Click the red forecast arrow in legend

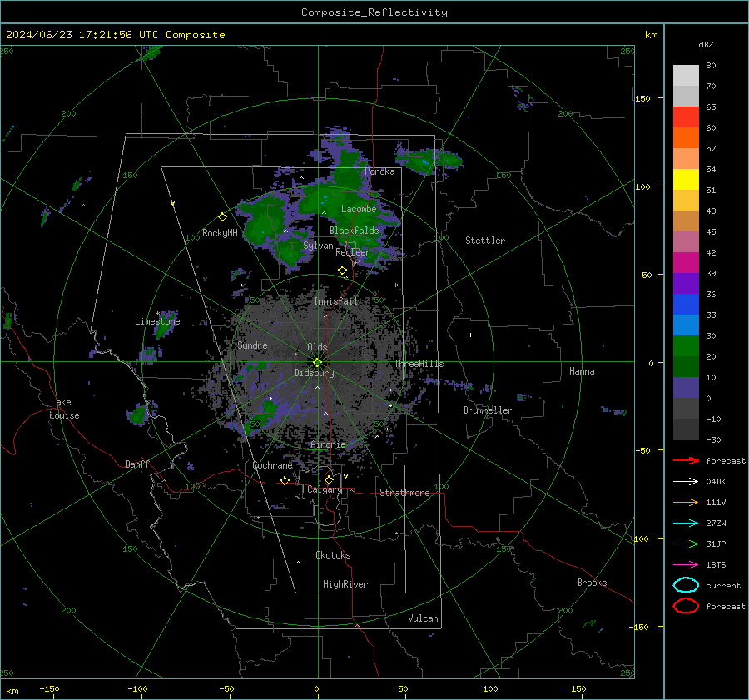coord(686,460)
